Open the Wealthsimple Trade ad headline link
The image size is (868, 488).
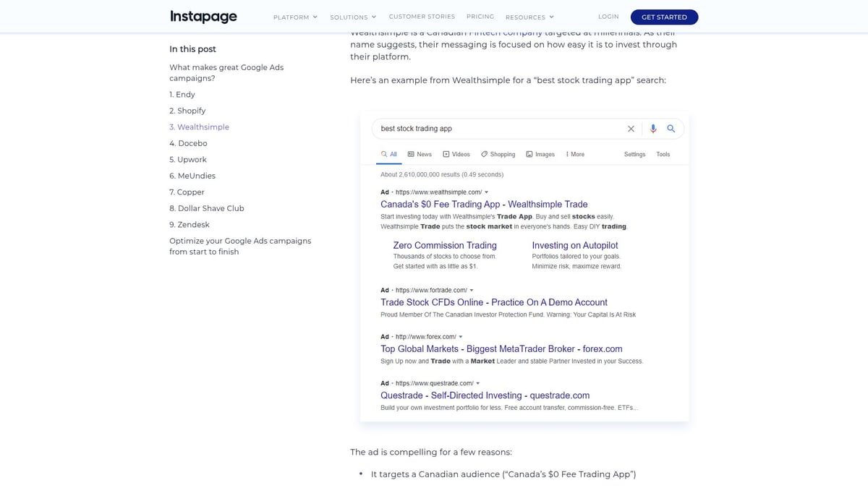click(x=484, y=205)
